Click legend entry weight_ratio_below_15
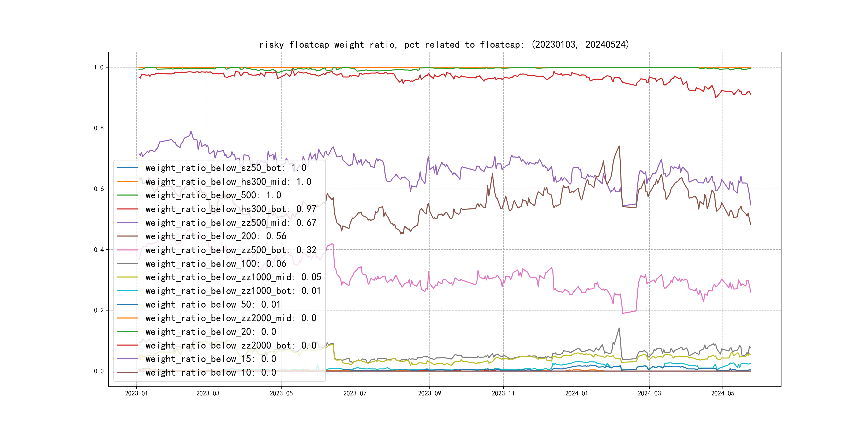This screenshot has height=434, width=868. point(211,359)
